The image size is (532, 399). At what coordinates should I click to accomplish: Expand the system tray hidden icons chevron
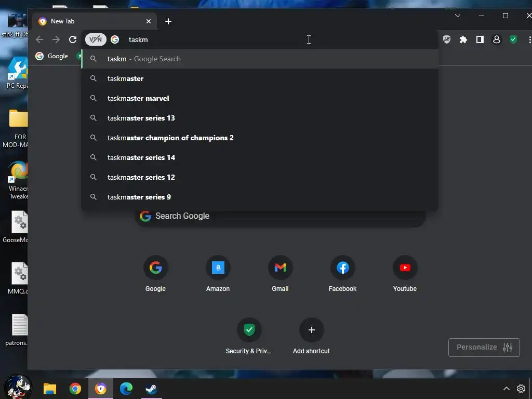[506, 389]
